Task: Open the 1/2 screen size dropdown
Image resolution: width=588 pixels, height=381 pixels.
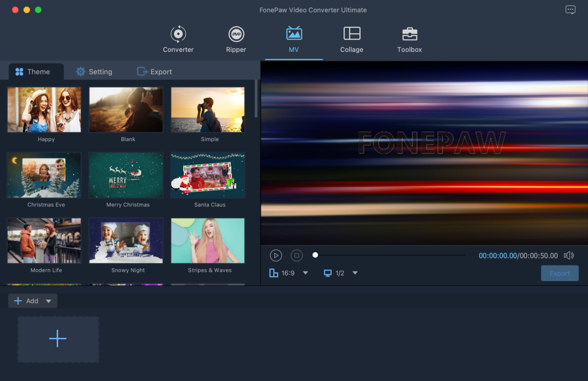Action: click(x=355, y=273)
